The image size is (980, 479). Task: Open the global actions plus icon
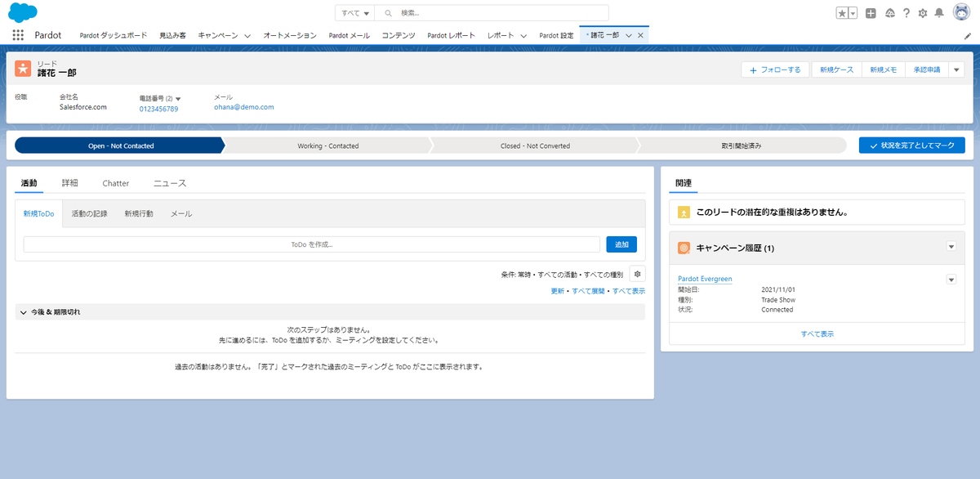871,13
